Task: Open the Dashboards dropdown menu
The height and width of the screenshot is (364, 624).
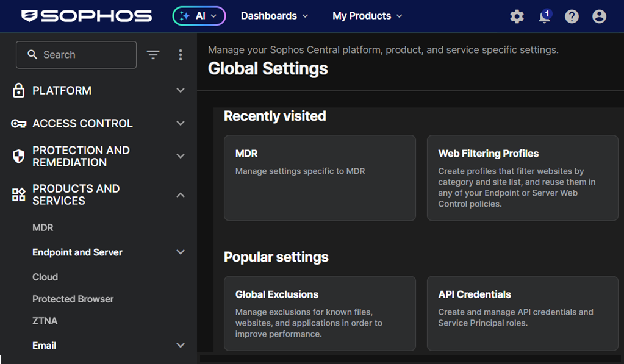Action: pyautogui.click(x=274, y=16)
